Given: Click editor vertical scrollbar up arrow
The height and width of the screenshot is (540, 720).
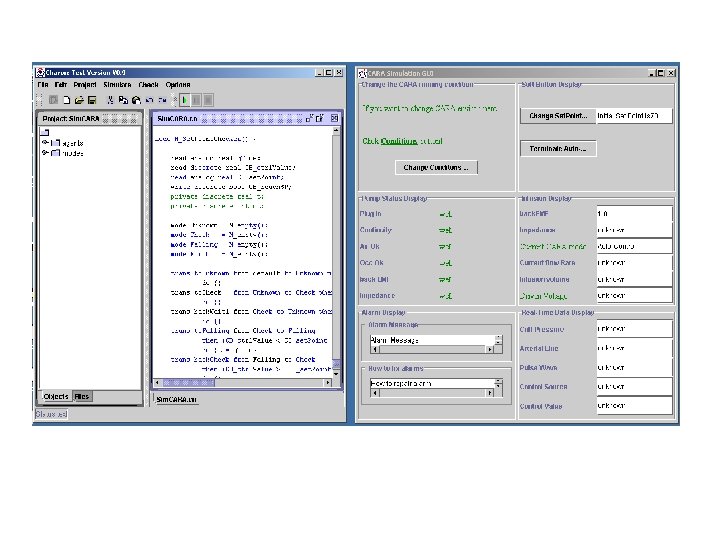Looking at the screenshot, I should [x=336, y=131].
